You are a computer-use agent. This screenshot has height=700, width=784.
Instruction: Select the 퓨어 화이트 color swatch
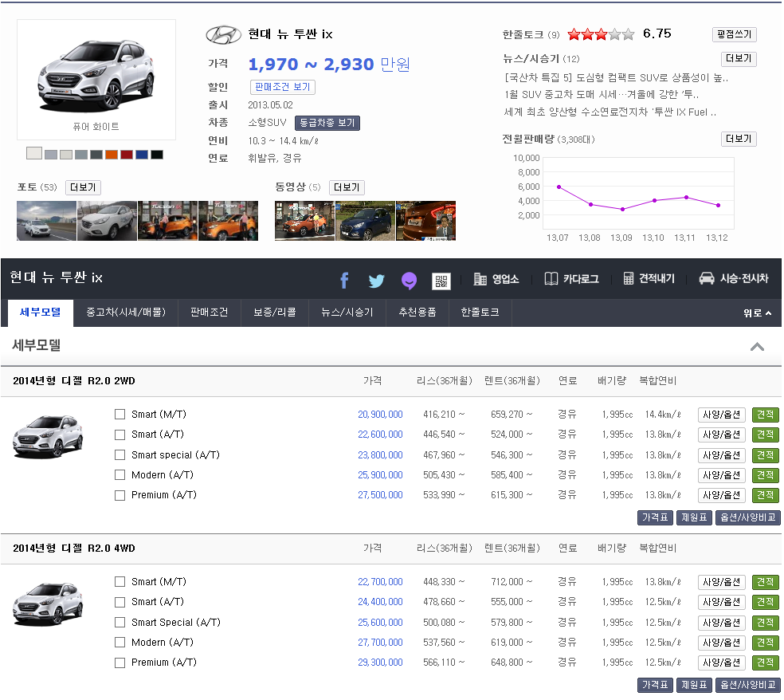tap(33, 152)
